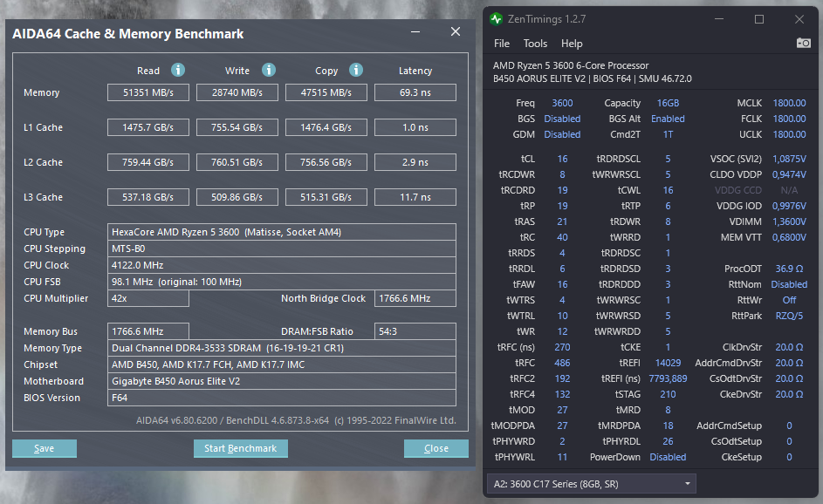This screenshot has width=823, height=504.
Task: Click the VSOC (SVI2) value 1,0875V
Action: tap(789, 159)
